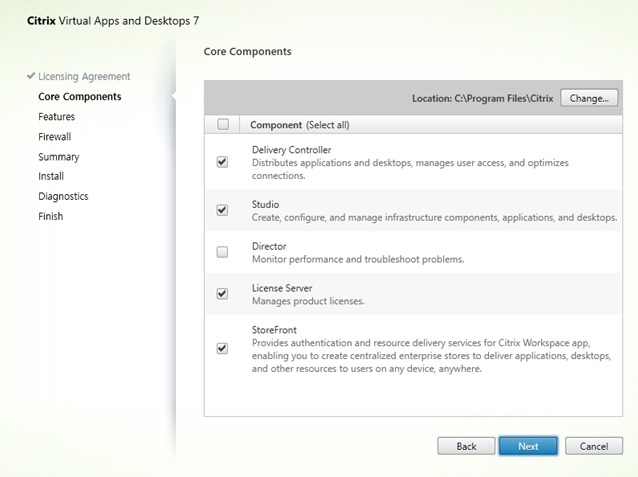The image size is (638, 477).
Task: Click 'Monitor performance and troubleshoot problems.' description
Action: (358, 259)
